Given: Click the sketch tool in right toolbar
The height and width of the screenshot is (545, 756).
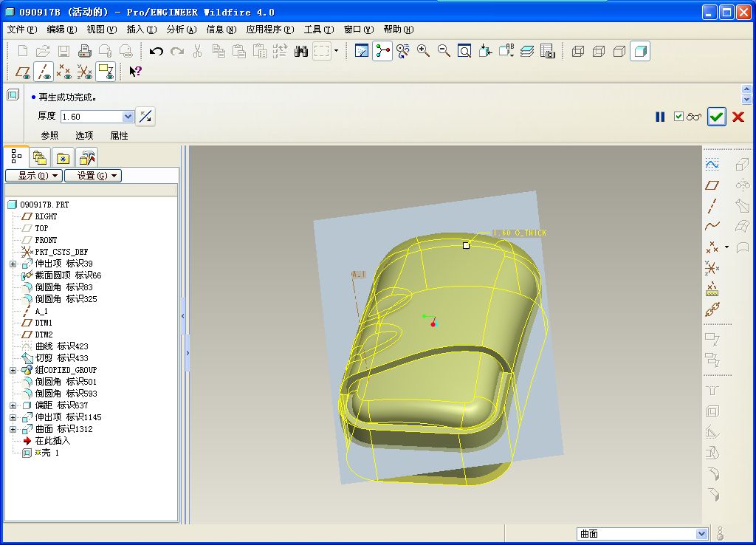Looking at the screenshot, I should (712, 165).
